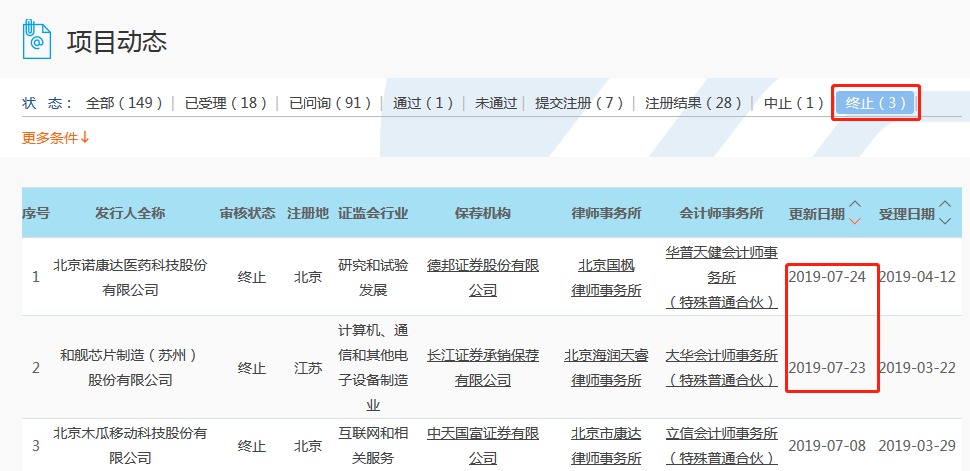The width and height of the screenshot is (970, 471).
Task: Sort 受理日期 descending with down arrow
Action: pos(945,221)
